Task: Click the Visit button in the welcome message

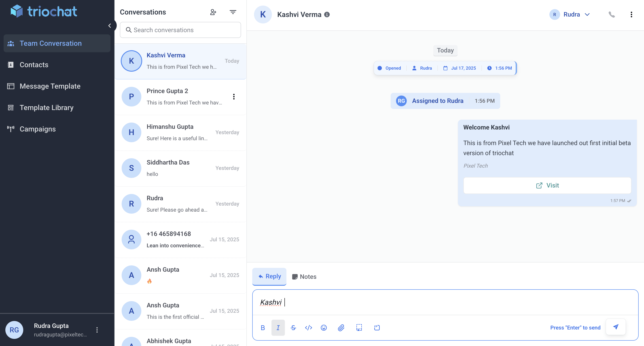Action: [x=547, y=185]
